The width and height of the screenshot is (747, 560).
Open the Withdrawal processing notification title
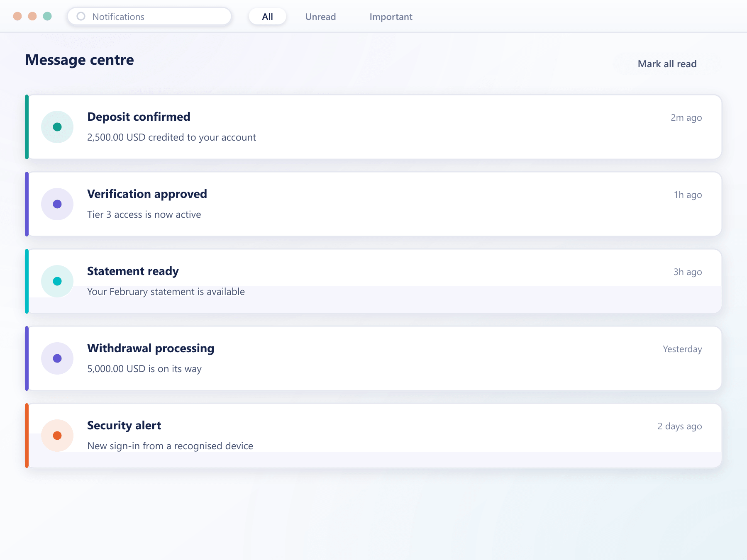click(x=151, y=348)
